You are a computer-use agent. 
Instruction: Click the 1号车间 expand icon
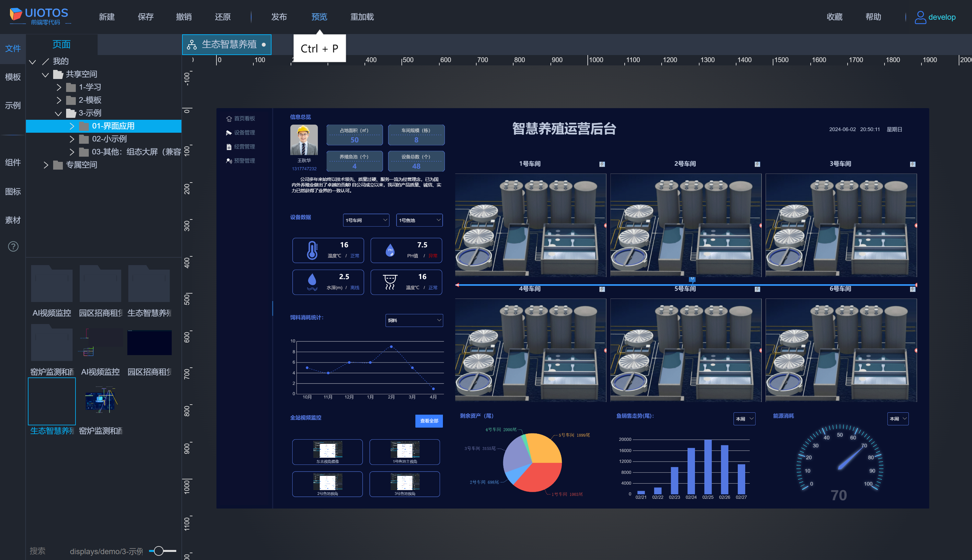(x=602, y=164)
